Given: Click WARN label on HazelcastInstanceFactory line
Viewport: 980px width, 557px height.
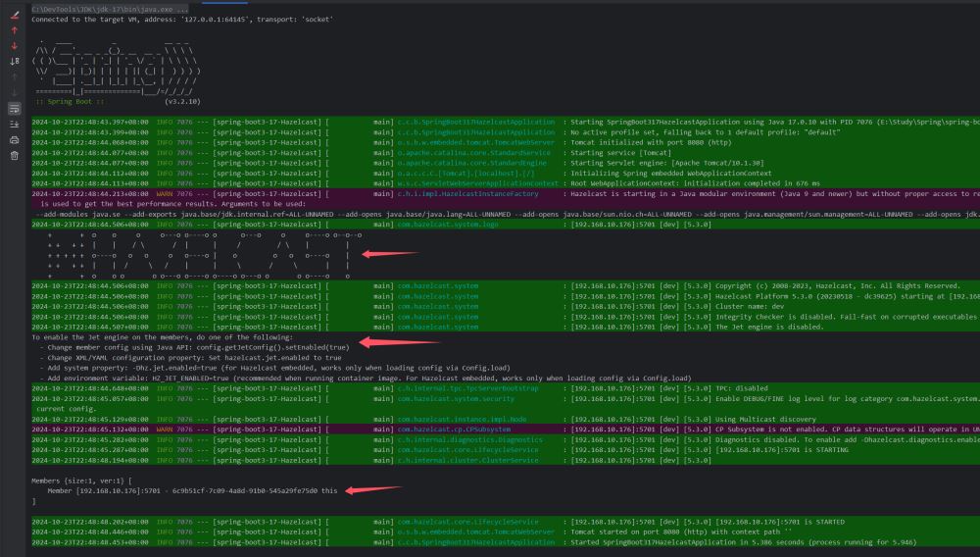Looking at the screenshot, I should point(165,194).
